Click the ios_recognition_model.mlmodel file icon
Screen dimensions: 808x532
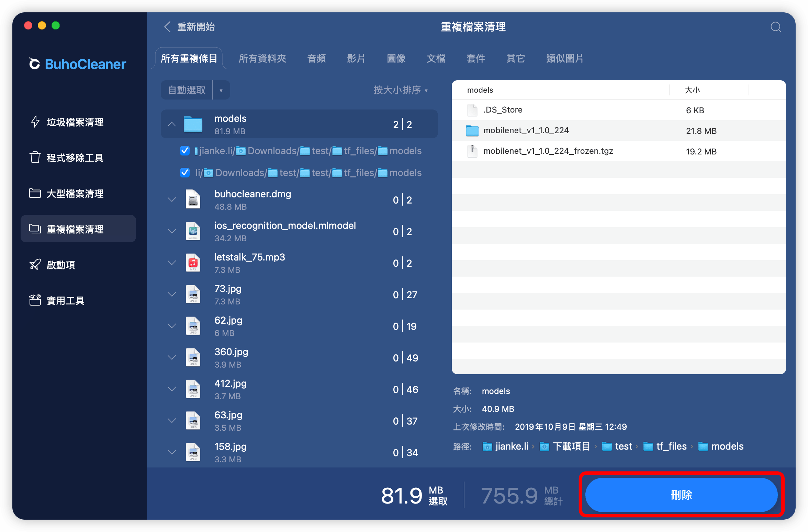(193, 231)
